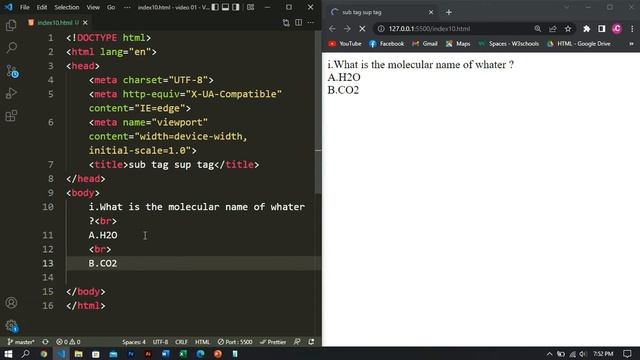640x360 pixels.
Task: Stop Live Server on Port : 5500
Action: click(x=235, y=342)
